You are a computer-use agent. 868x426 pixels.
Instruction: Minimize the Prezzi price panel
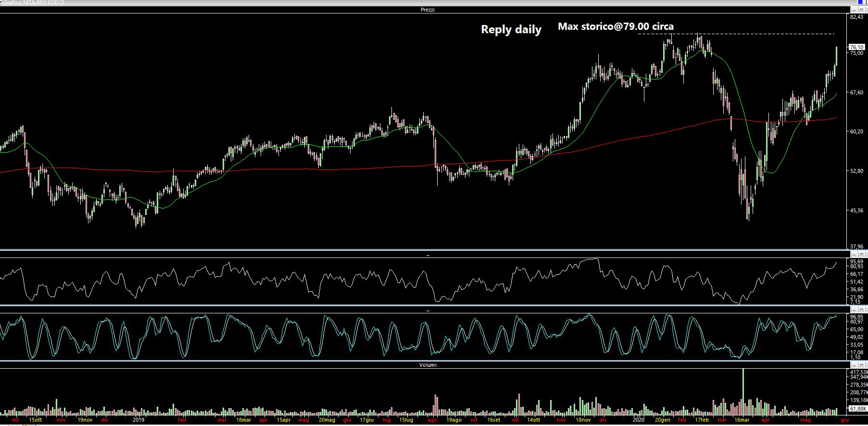click(x=854, y=10)
